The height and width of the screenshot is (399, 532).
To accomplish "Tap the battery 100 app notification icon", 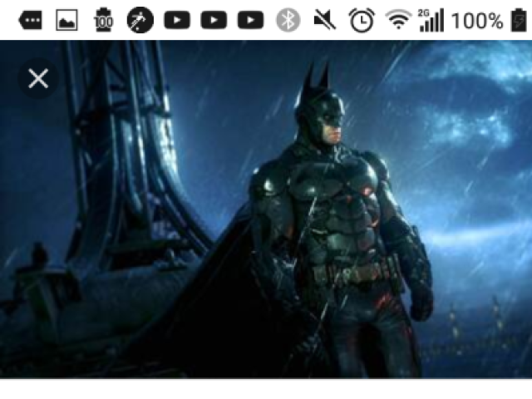I will click(x=103, y=20).
